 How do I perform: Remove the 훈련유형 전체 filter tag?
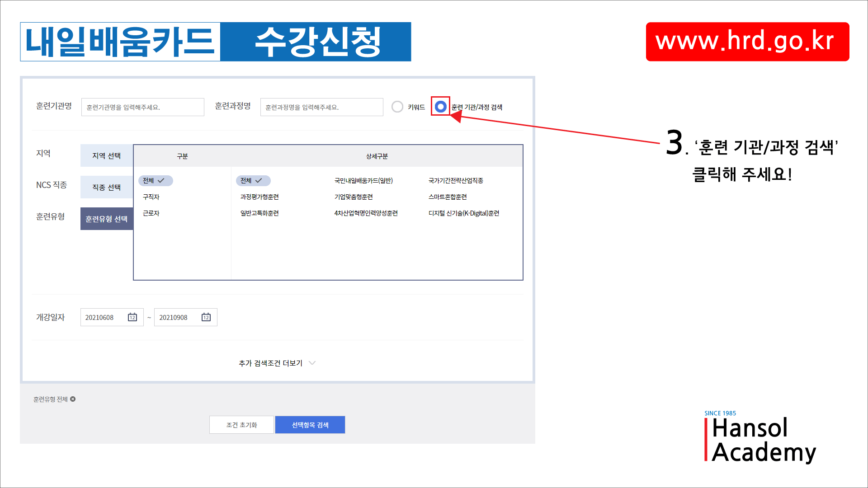(73, 399)
